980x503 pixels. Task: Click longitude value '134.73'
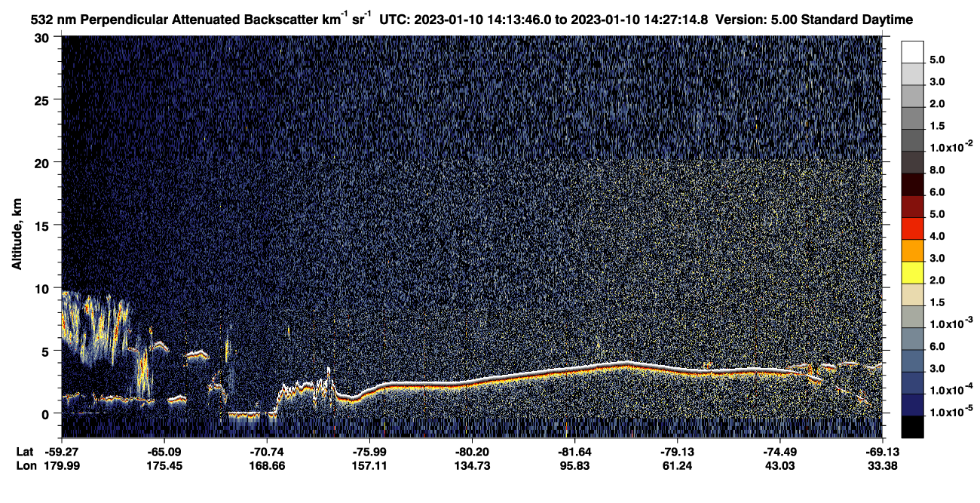471,465
